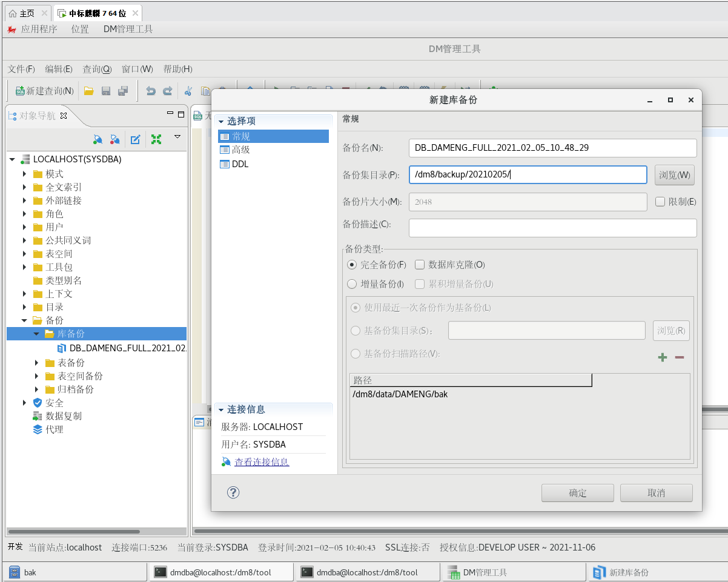Click the scissors cut toolbar icon
The width and height of the screenshot is (728, 582).
click(x=188, y=91)
